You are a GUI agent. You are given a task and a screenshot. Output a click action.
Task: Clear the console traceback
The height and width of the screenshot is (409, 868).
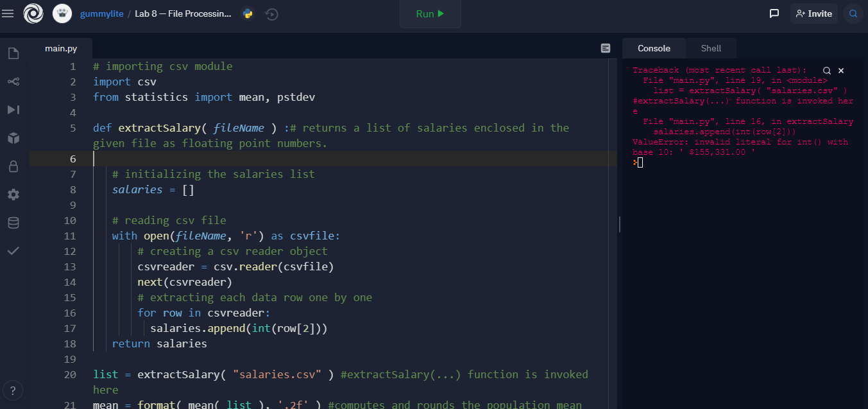tap(841, 70)
